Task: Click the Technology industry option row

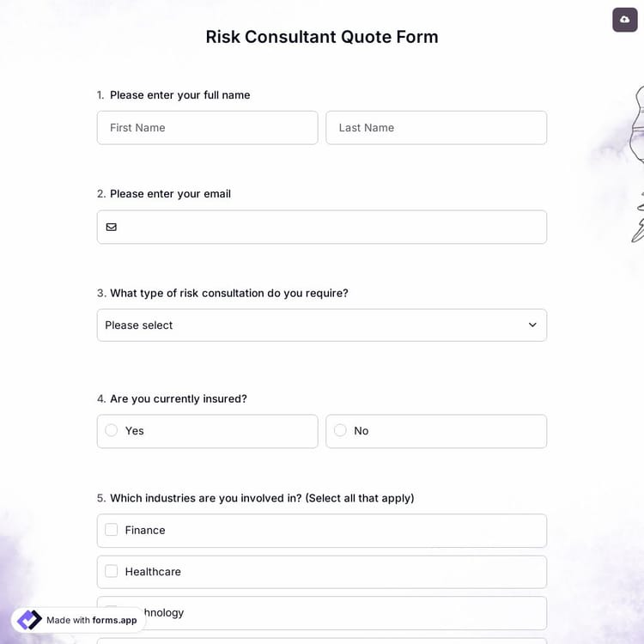Action: coord(343,613)
